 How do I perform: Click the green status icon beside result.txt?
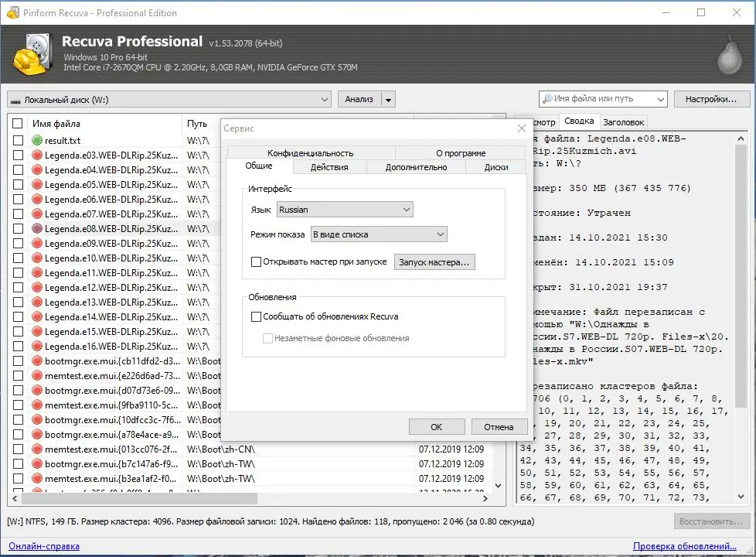(x=38, y=140)
